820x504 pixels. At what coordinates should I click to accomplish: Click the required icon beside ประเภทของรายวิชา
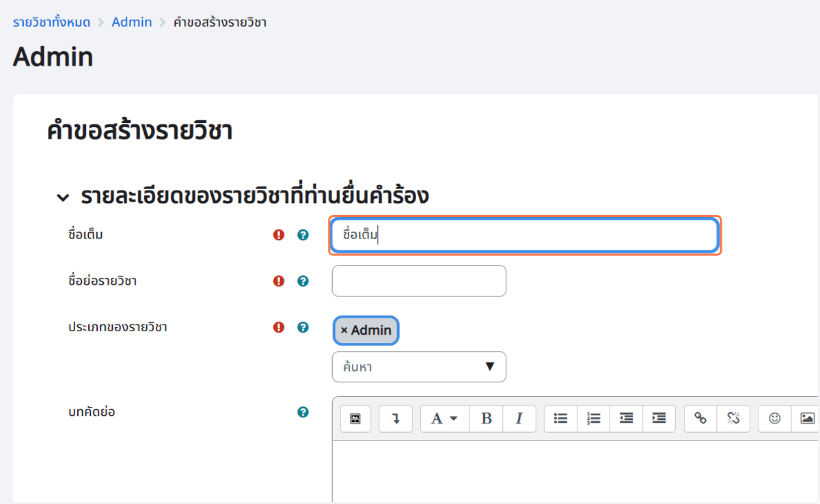279,327
